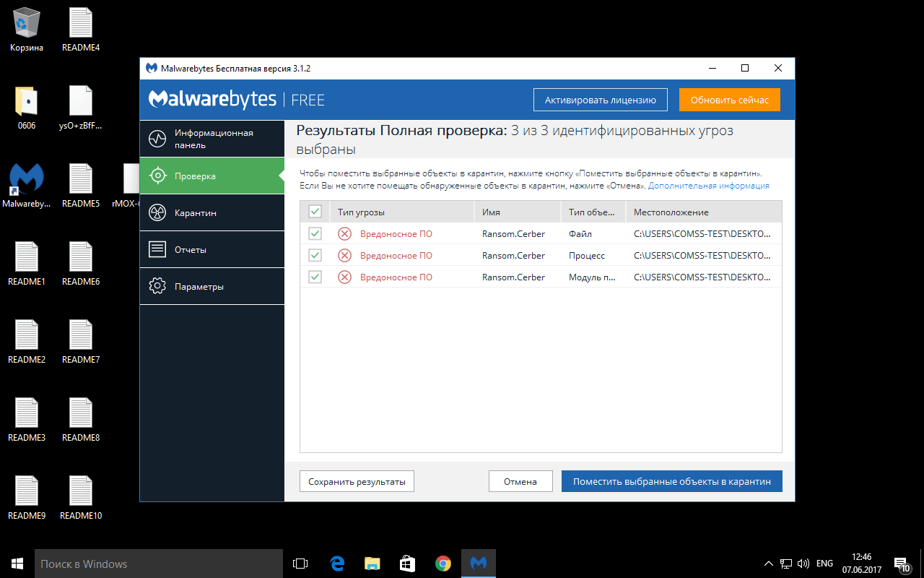Select the Malwarebytes shortcut on the desktop
The height and width of the screenshot is (578, 924).
(x=27, y=186)
